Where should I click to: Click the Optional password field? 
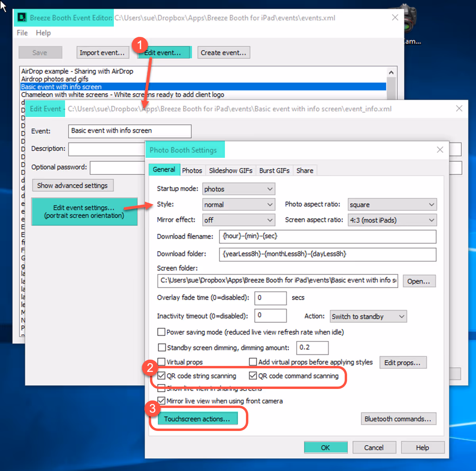(x=117, y=168)
